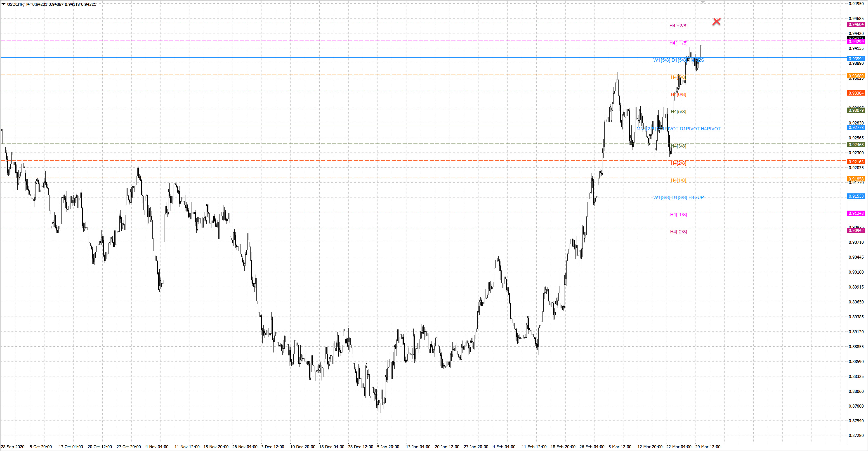Click the 28 Sep 2020 date label
868x451 pixels.
click(13, 447)
